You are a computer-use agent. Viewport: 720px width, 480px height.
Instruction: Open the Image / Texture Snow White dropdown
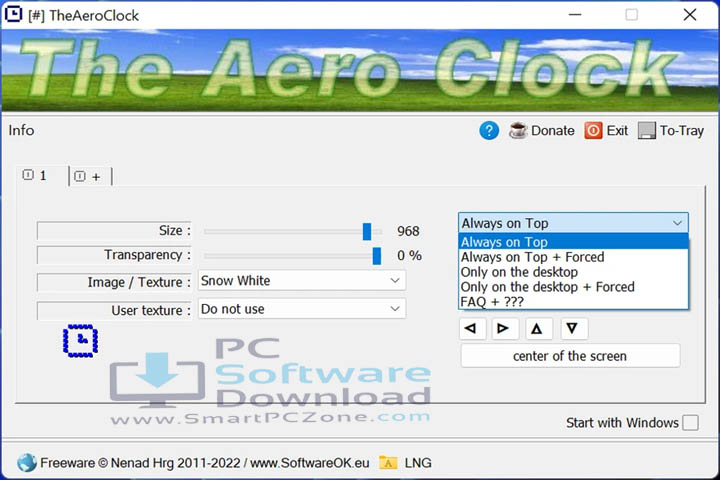click(302, 281)
